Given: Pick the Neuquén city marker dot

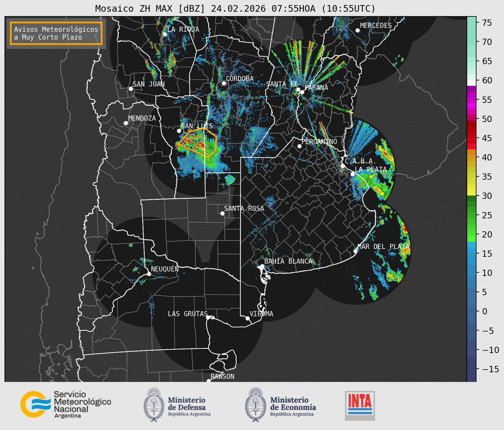Looking at the screenshot, I should click(x=149, y=274).
